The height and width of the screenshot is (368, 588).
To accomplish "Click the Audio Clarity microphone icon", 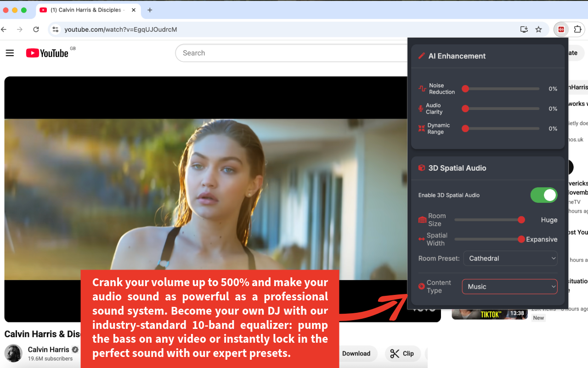I will (x=421, y=109).
